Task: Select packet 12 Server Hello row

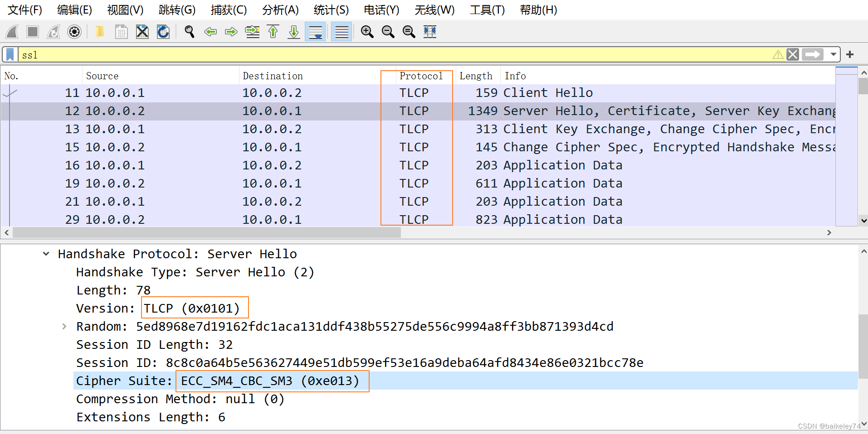Action: [x=418, y=111]
